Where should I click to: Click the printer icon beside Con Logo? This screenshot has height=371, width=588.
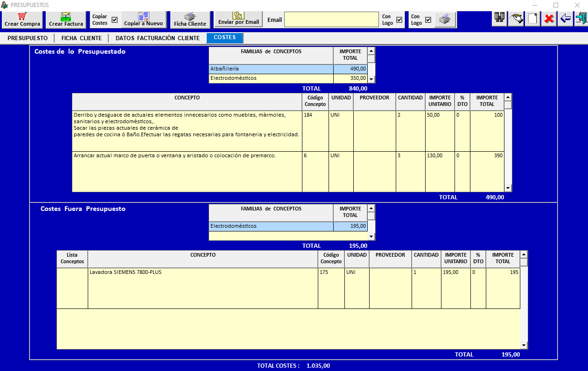coord(445,20)
